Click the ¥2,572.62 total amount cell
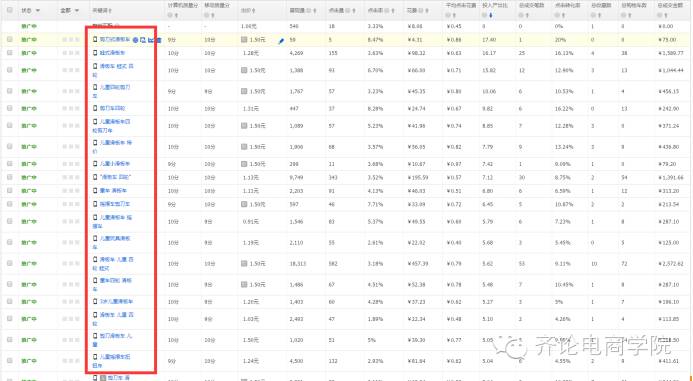The height and width of the screenshot is (381, 693). (x=670, y=264)
